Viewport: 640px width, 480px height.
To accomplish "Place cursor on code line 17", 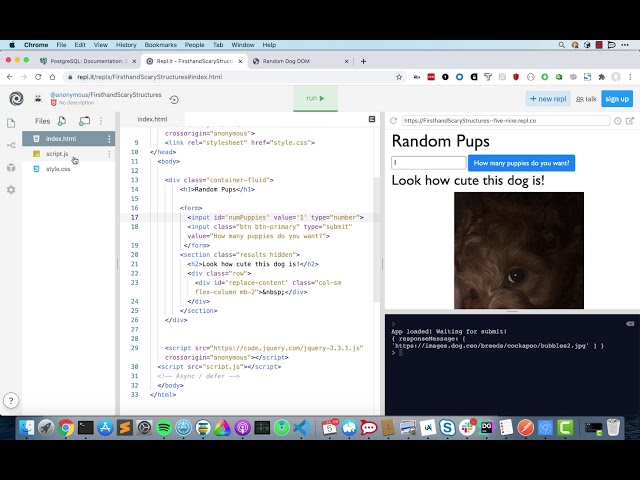I will [275, 218].
